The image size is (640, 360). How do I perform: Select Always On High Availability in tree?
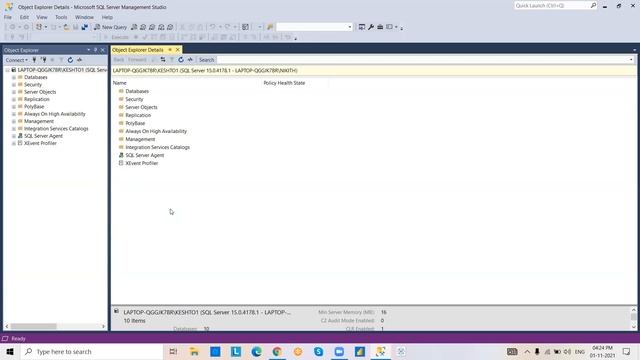(55, 114)
